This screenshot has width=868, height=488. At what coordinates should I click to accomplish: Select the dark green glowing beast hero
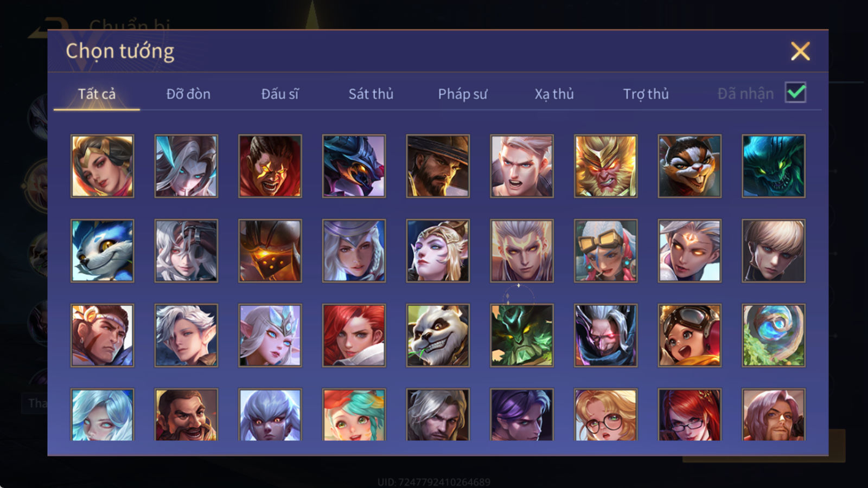774,166
